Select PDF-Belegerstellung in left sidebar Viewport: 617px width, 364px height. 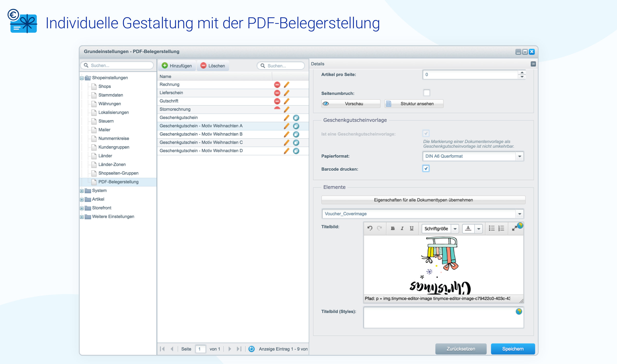[x=119, y=181]
